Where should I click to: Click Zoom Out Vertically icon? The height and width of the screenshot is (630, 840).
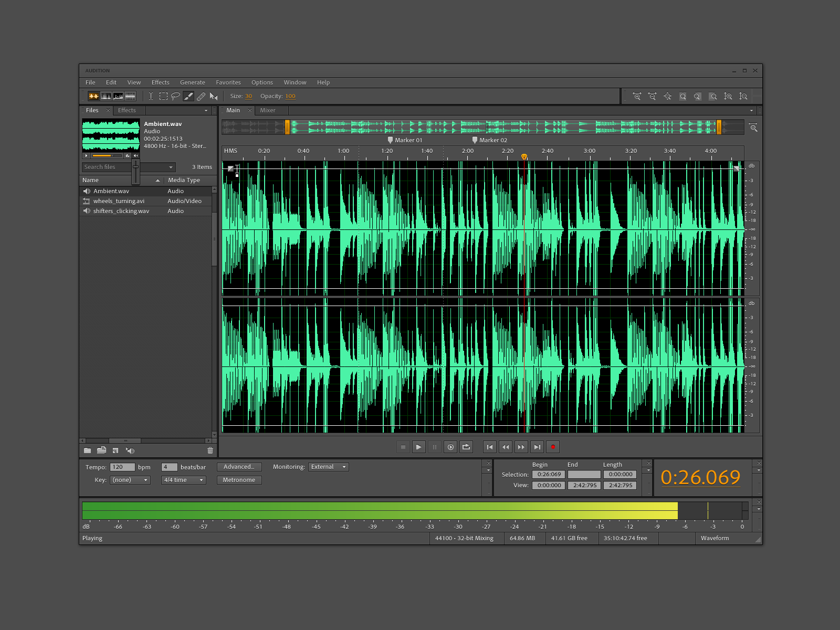click(743, 96)
